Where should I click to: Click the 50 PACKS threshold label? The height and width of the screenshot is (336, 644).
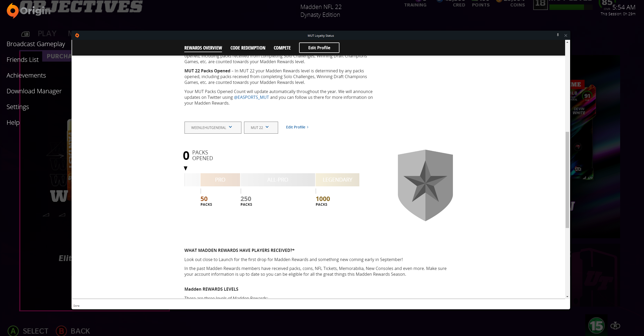tap(206, 201)
